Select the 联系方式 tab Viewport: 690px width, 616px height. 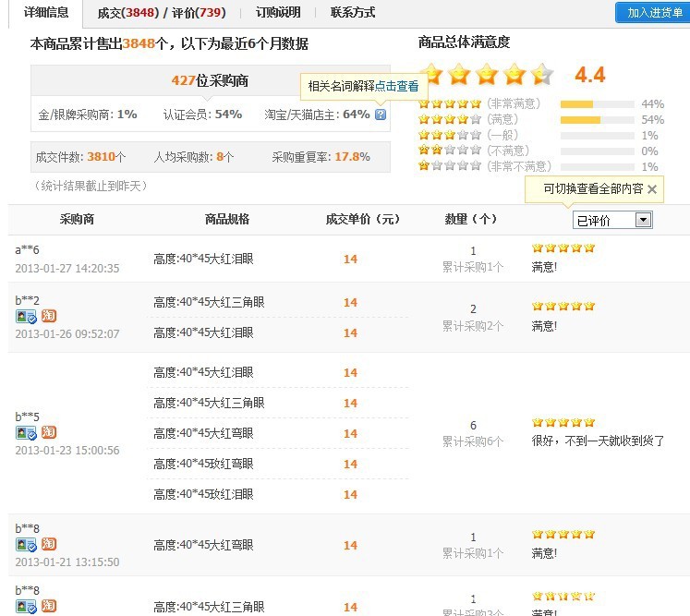353,13
